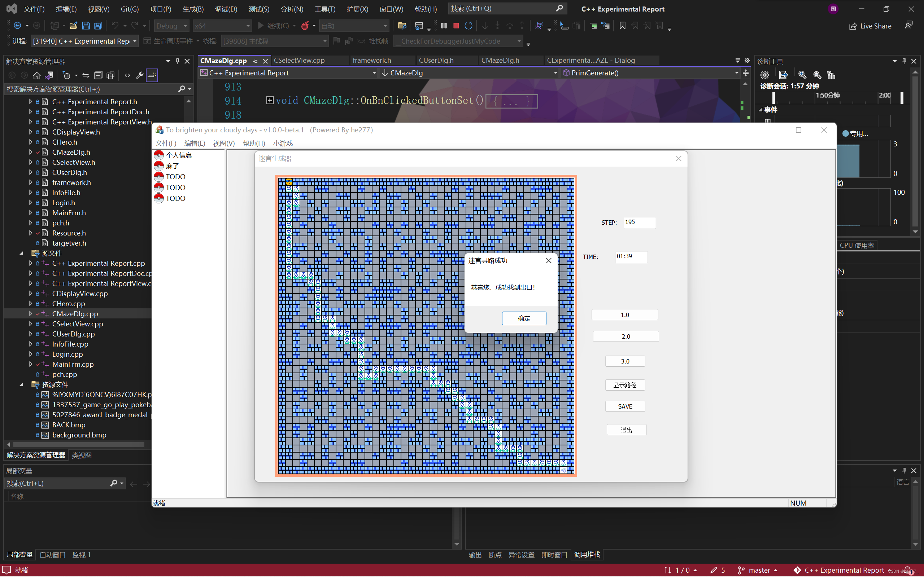The image size is (924, 577).
Task: Expand the CMazeDlg.cpp tree node
Action: click(31, 314)
